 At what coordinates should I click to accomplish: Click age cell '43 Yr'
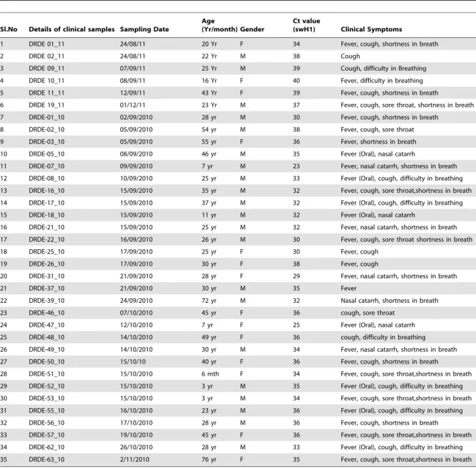point(209,93)
